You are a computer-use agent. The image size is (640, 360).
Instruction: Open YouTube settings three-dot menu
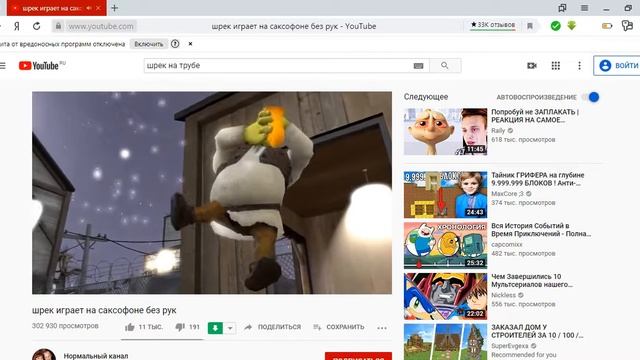579,66
